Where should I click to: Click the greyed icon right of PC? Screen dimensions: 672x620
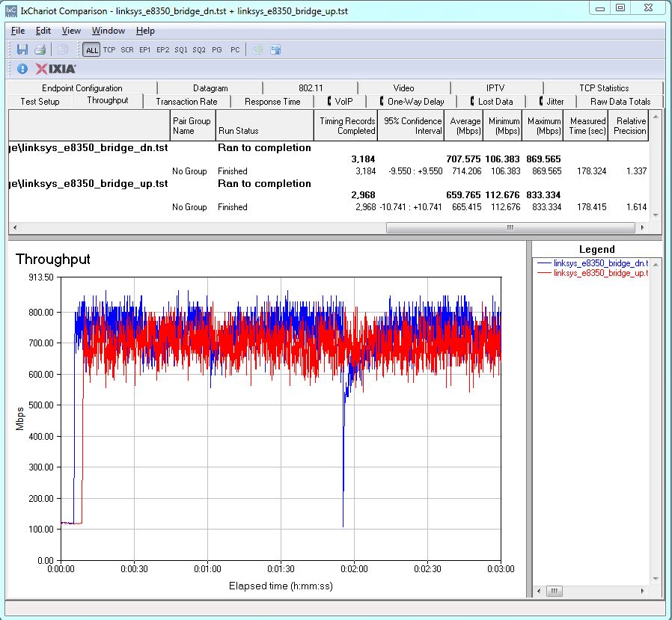pos(257,49)
